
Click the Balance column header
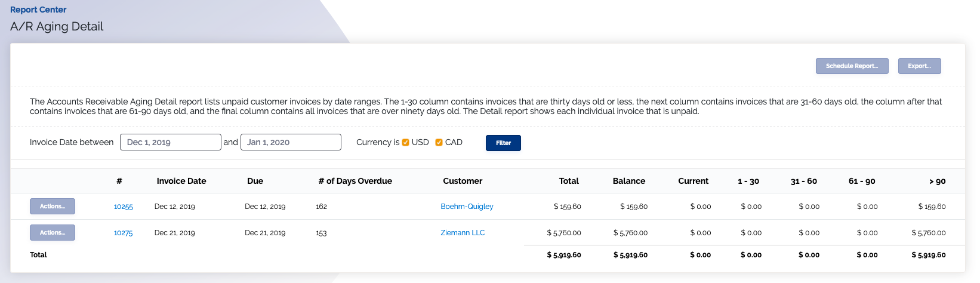629,181
